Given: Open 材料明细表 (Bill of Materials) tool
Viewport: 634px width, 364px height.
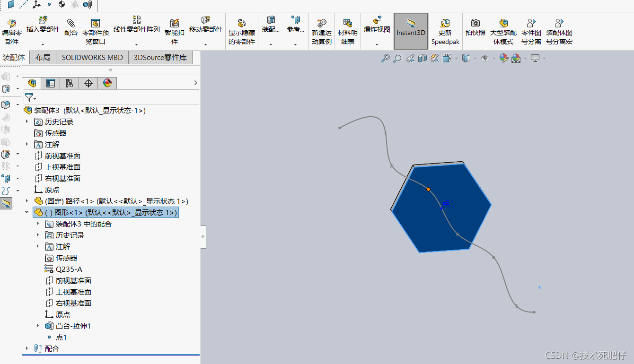Looking at the screenshot, I should click(x=348, y=32).
